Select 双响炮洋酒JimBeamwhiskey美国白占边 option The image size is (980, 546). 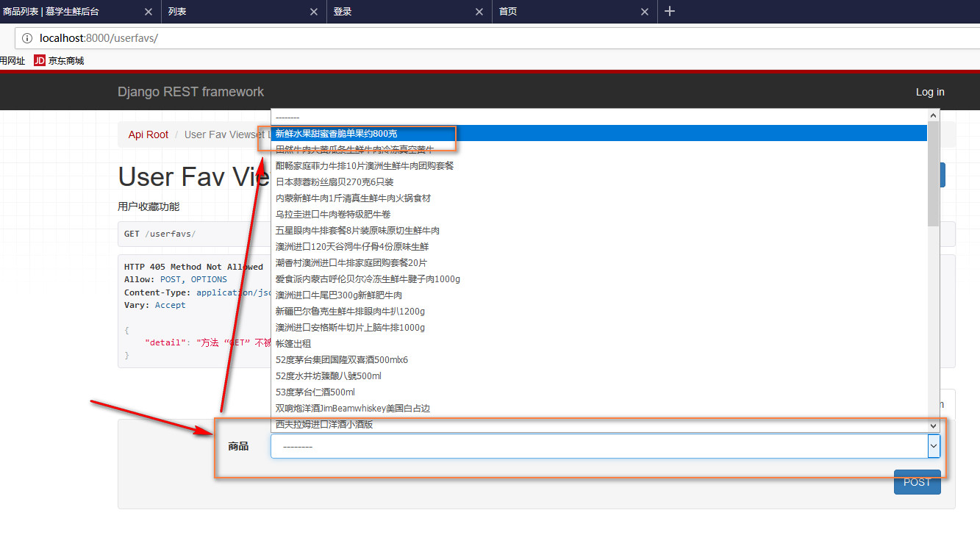pyautogui.click(x=599, y=408)
